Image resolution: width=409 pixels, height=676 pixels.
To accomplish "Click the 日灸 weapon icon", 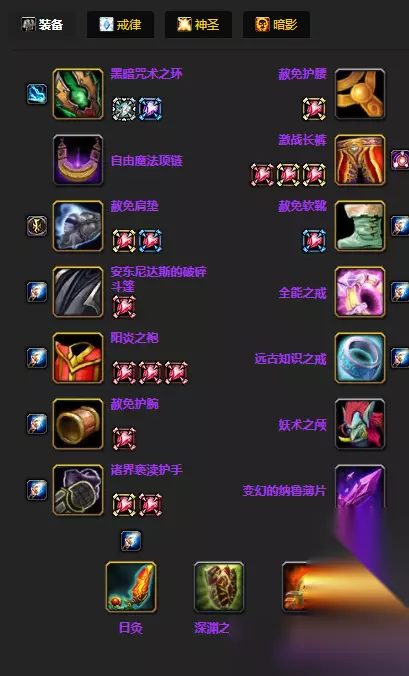I will [131, 587].
